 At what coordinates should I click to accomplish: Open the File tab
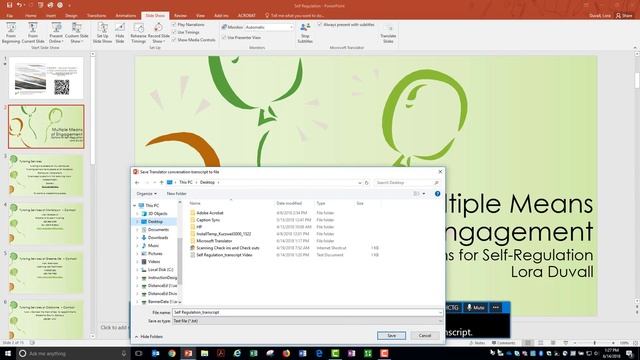coord(9,16)
